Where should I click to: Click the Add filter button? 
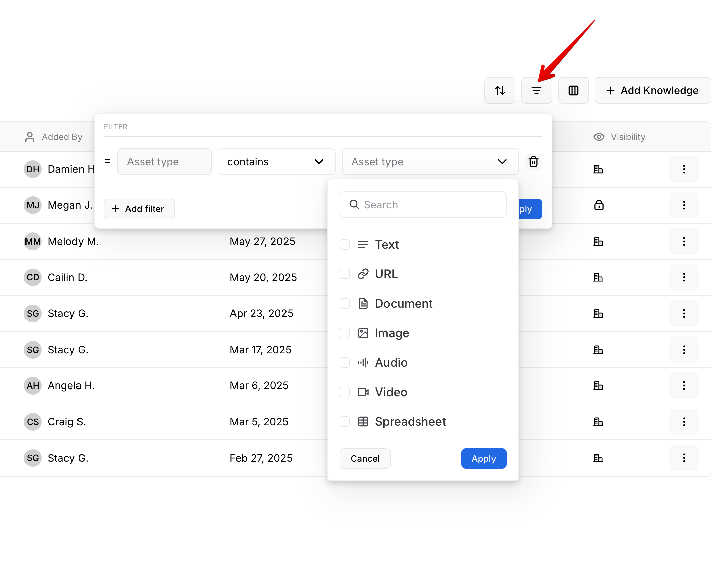139,209
